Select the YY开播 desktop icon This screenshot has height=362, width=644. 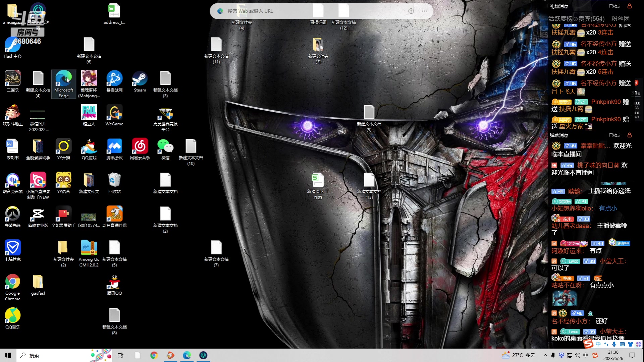pos(64,149)
